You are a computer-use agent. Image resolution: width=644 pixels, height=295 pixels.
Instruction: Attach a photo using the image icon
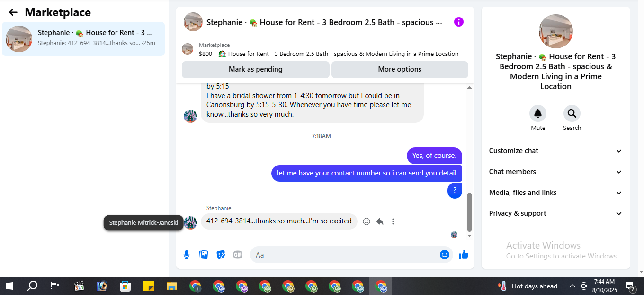point(204,255)
